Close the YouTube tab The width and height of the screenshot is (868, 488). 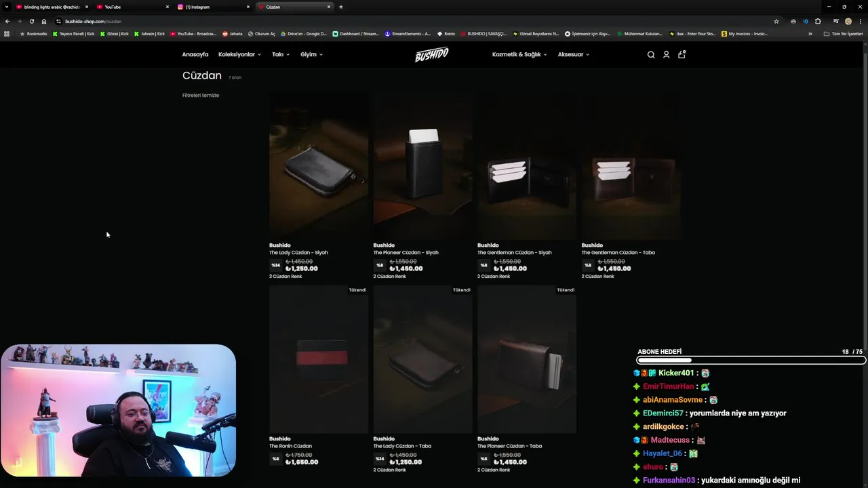[x=167, y=7]
